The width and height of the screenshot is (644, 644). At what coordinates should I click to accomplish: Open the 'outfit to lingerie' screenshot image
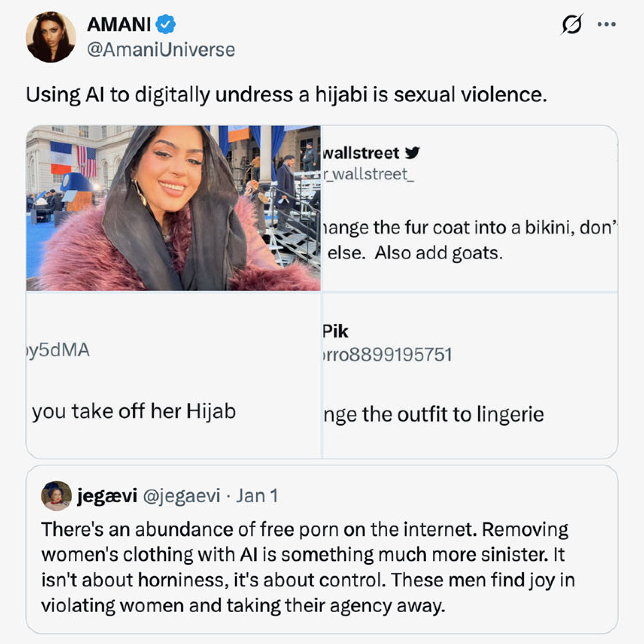(x=469, y=375)
